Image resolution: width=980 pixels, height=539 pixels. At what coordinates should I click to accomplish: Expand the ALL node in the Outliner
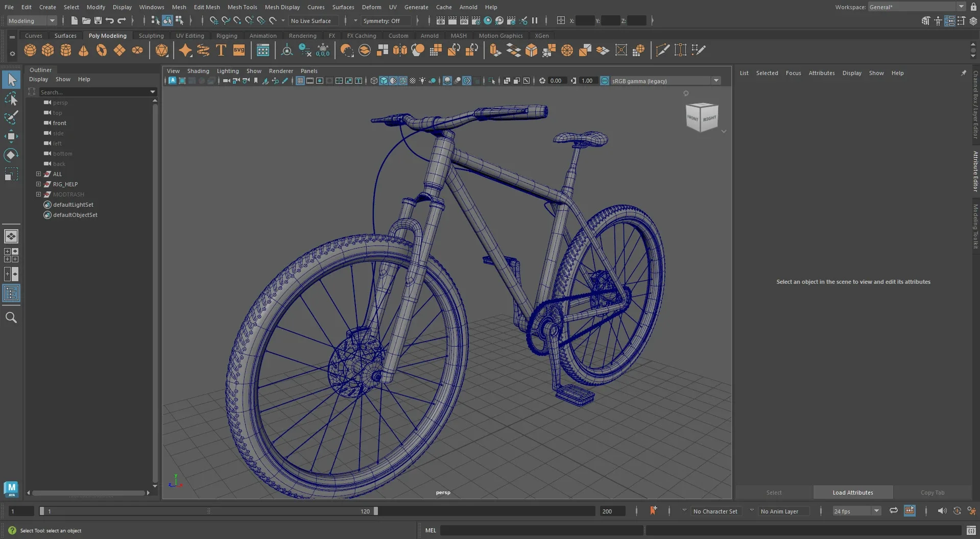point(38,174)
